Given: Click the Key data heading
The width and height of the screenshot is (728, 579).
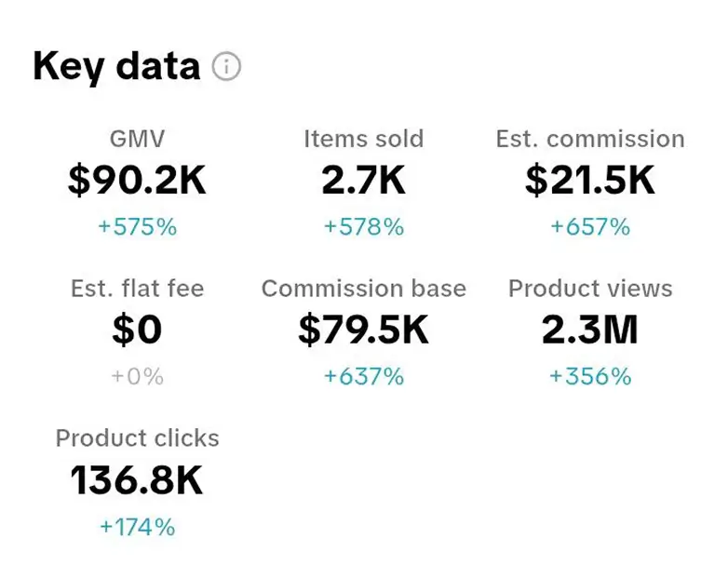Looking at the screenshot, I should pyautogui.click(x=116, y=67).
